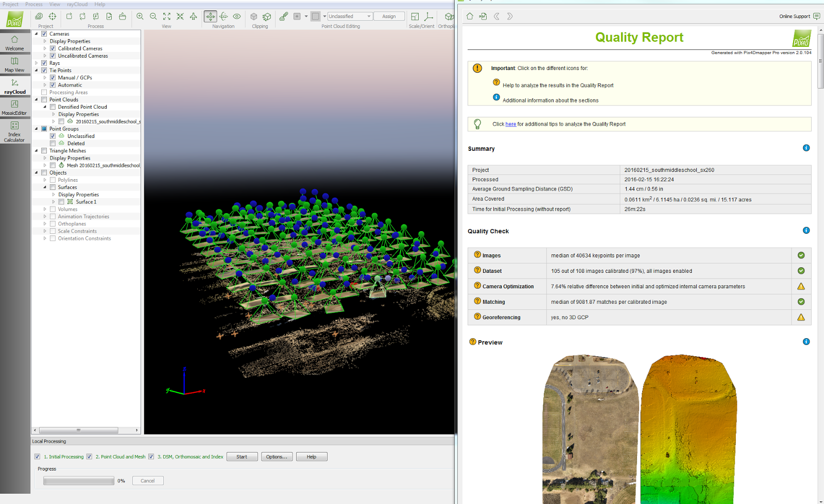
Task: Select the Fly navigation tool
Action: click(193, 16)
